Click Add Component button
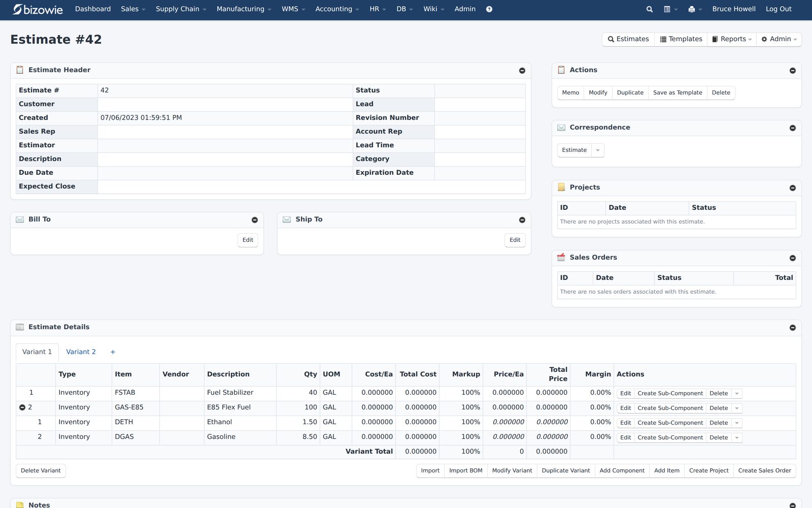Viewport: 812px width, 508px height. pyautogui.click(x=622, y=471)
